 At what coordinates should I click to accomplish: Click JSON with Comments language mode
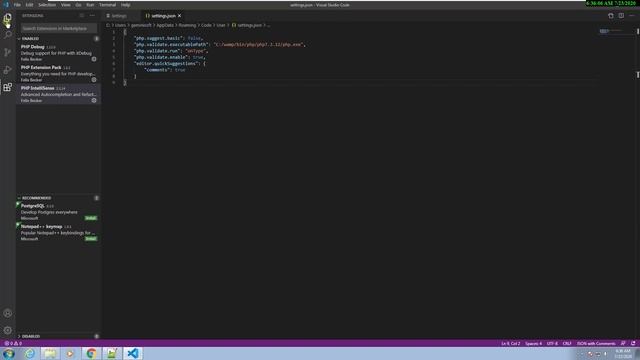click(x=596, y=343)
